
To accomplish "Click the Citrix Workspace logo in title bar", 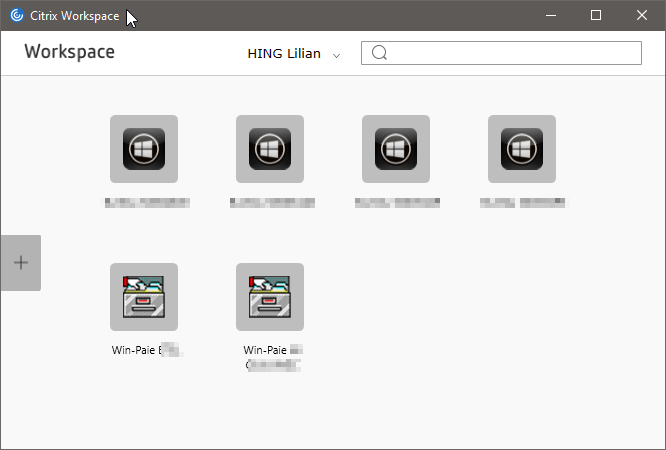I will pyautogui.click(x=16, y=15).
